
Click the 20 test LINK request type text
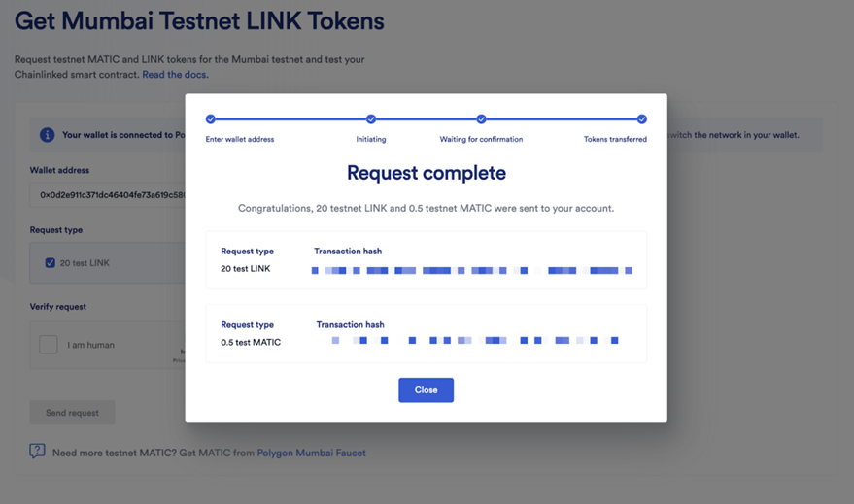coord(246,268)
